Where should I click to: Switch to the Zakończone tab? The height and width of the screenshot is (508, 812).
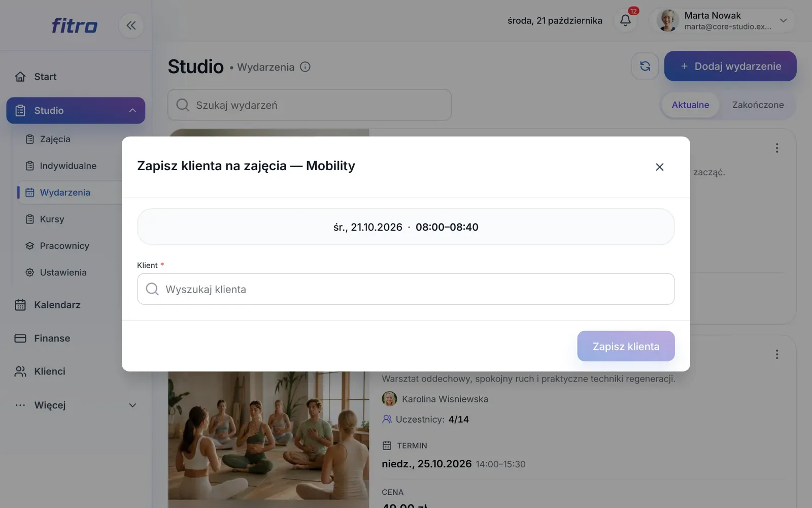(758, 105)
